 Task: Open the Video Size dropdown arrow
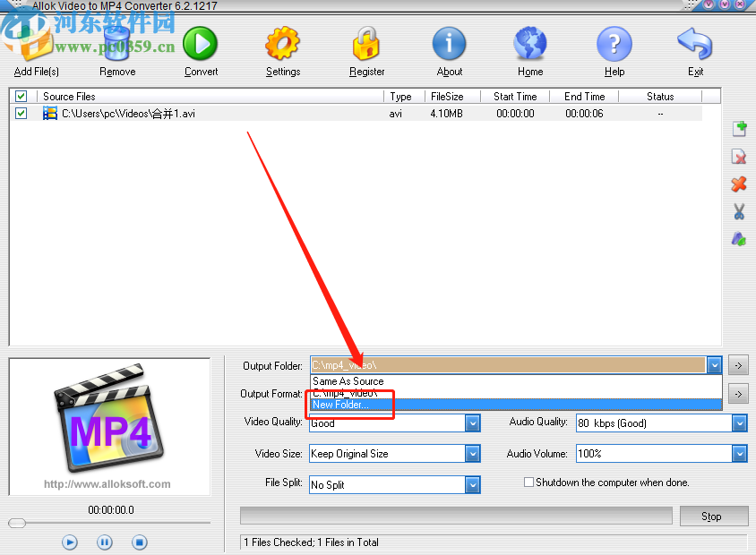point(473,454)
